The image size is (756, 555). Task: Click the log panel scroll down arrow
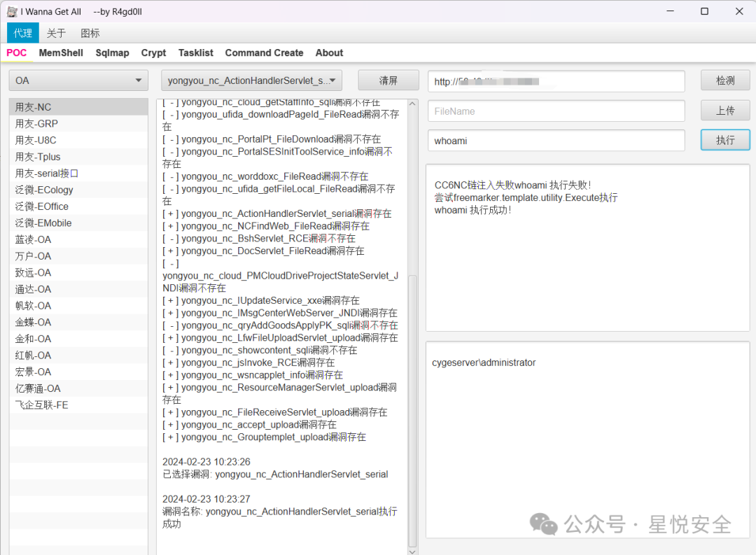(412, 551)
